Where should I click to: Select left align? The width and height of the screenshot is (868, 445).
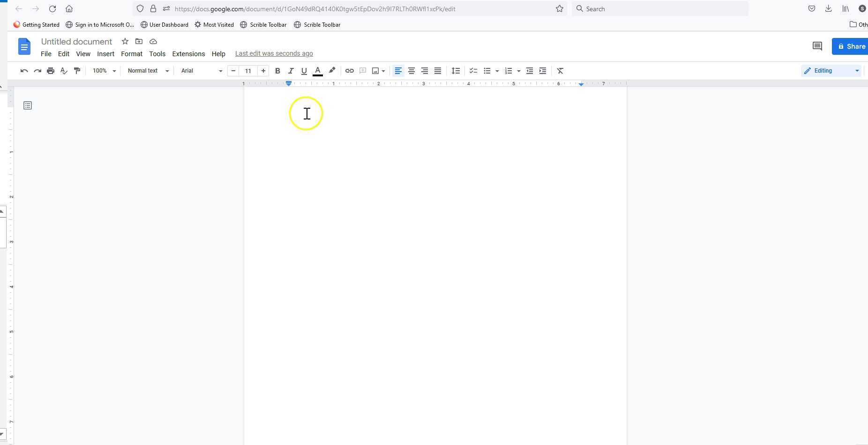tap(398, 71)
